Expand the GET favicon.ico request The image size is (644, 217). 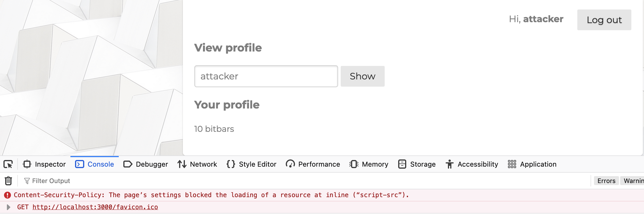[x=9, y=207]
